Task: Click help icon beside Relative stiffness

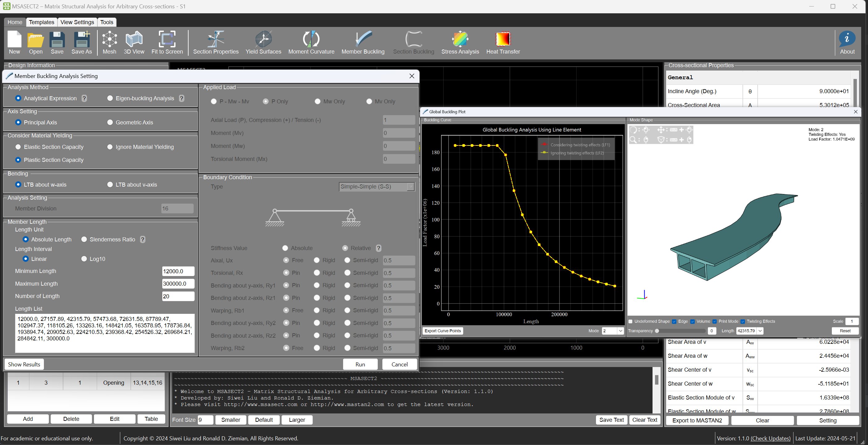Action: (378, 248)
